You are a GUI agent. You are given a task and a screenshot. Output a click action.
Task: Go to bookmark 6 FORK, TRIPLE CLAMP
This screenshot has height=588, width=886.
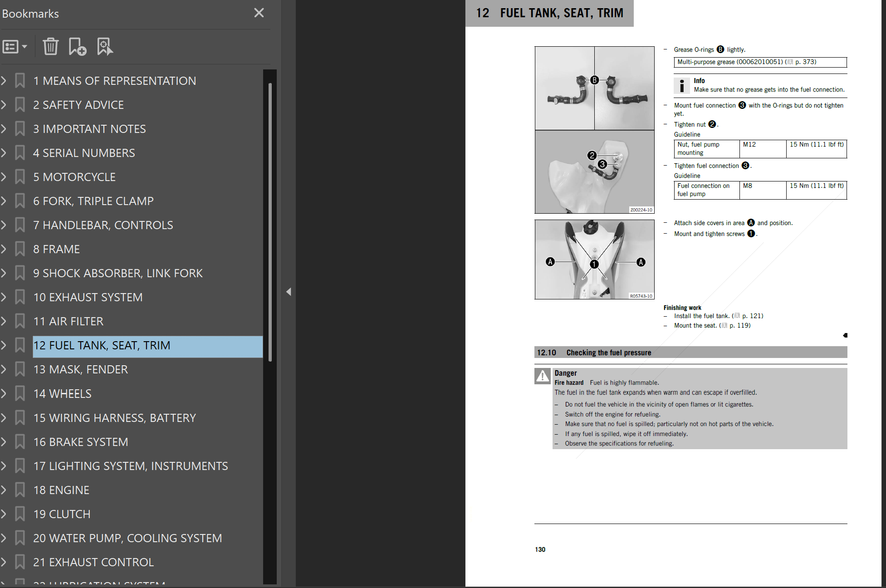pyautogui.click(x=93, y=201)
